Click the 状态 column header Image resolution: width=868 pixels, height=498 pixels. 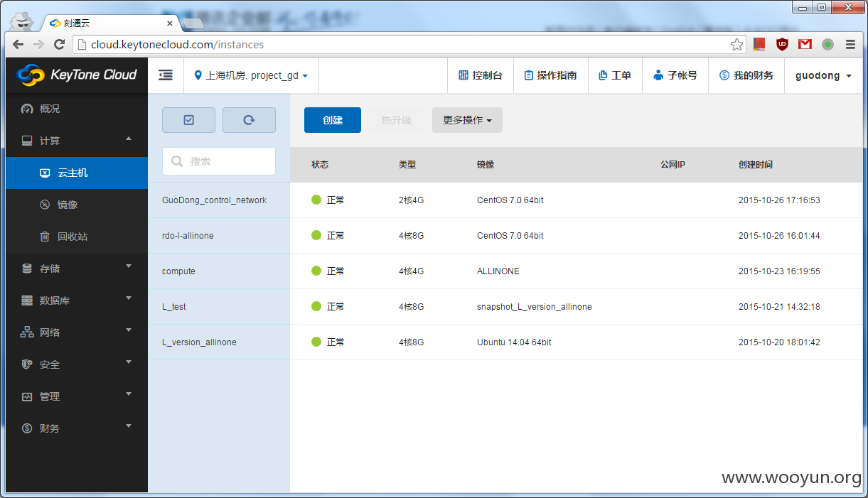320,164
